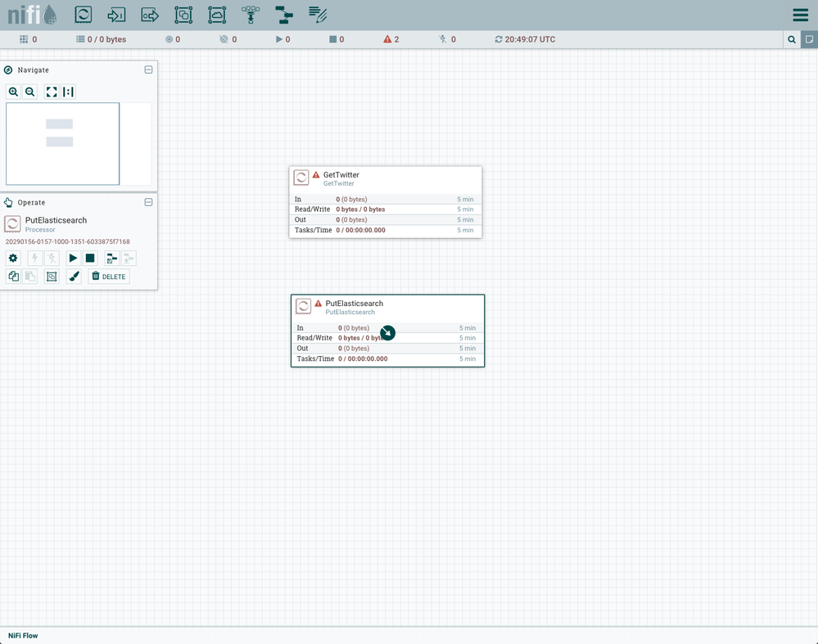The height and width of the screenshot is (644, 818).
Task: Open the global hamburger menu
Action: click(800, 16)
